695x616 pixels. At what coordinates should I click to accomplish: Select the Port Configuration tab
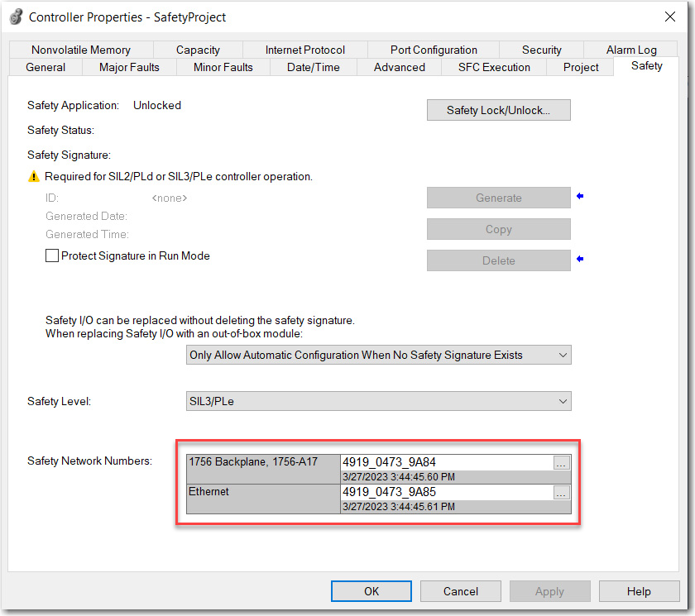[x=434, y=50]
